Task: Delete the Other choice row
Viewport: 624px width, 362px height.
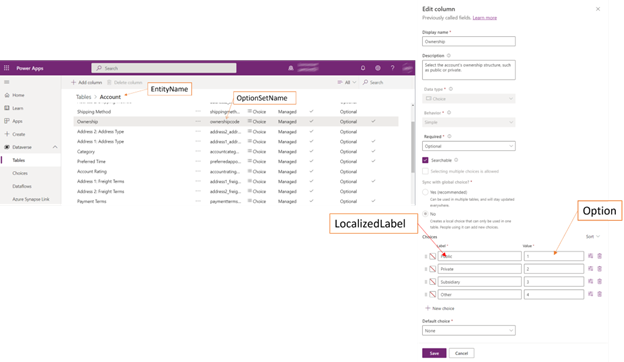Action: point(599,294)
